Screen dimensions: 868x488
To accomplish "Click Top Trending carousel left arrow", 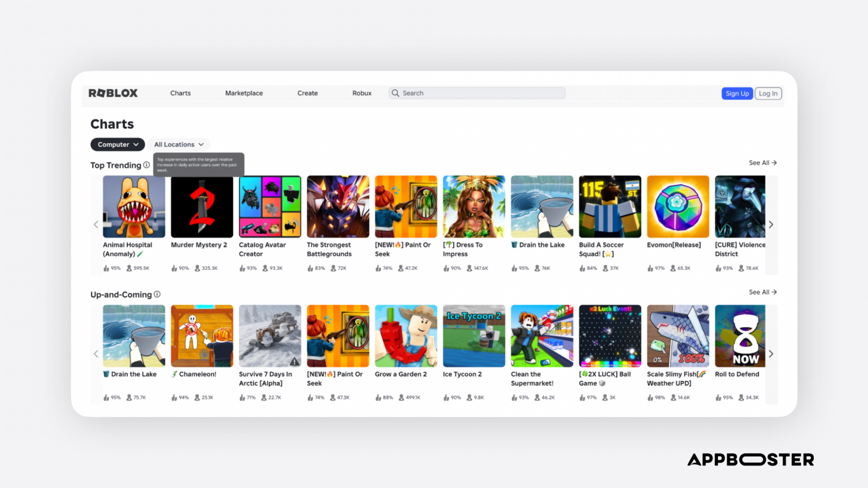I will [x=96, y=225].
